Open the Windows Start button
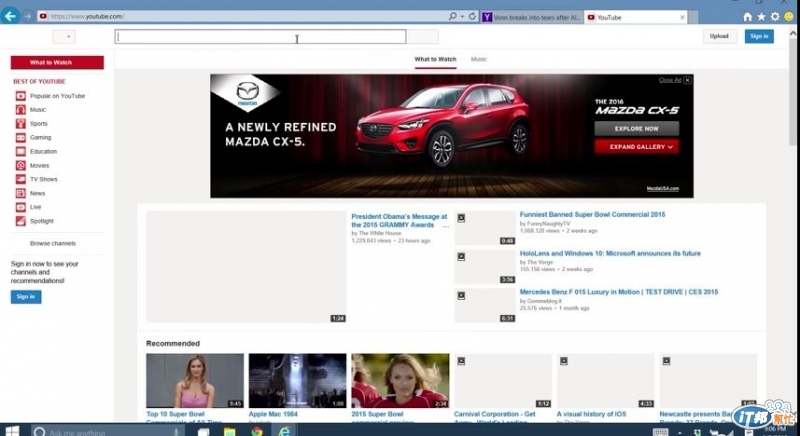800x436 pixels. 12,431
